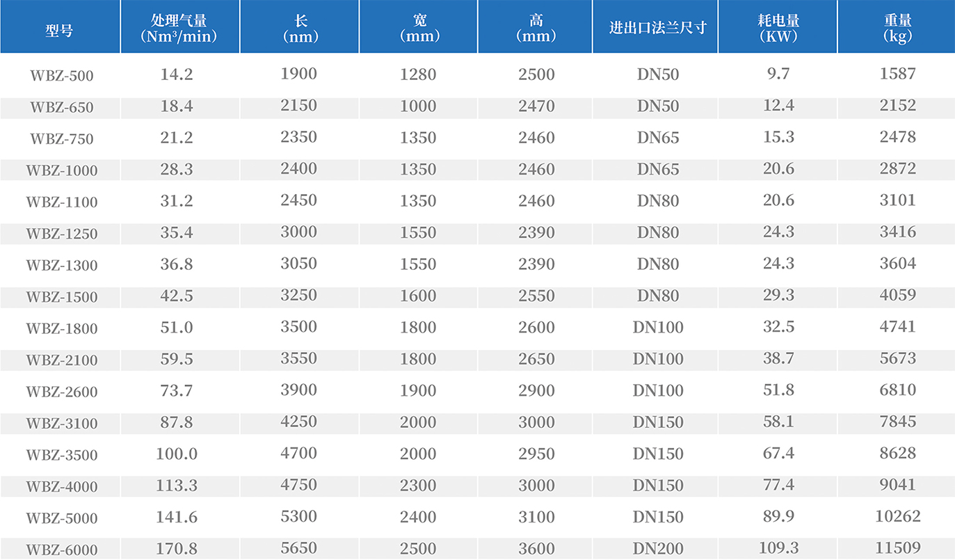Screen dimensions: 955x560
Task: Click the 进出口法兰尺寸 column header
Action: pyautogui.click(x=657, y=28)
